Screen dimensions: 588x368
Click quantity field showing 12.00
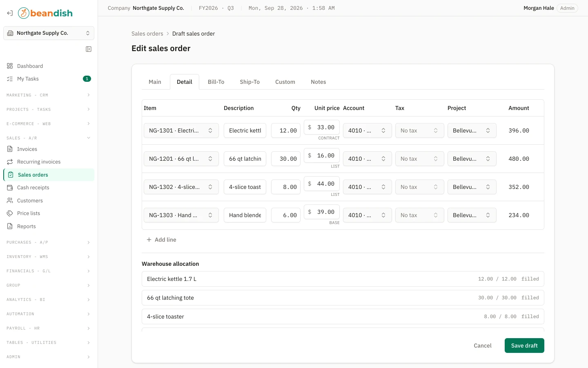(286, 130)
